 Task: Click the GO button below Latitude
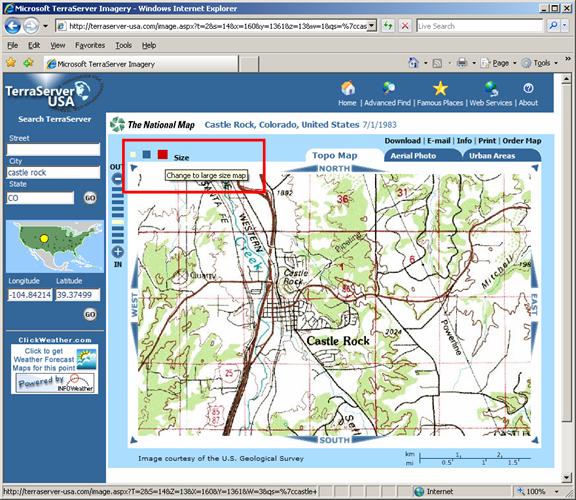(x=90, y=314)
